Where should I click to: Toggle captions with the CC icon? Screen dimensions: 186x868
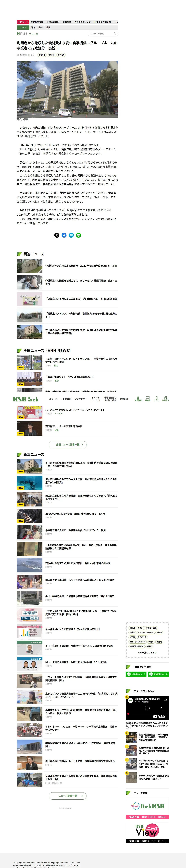click(165, 699)
